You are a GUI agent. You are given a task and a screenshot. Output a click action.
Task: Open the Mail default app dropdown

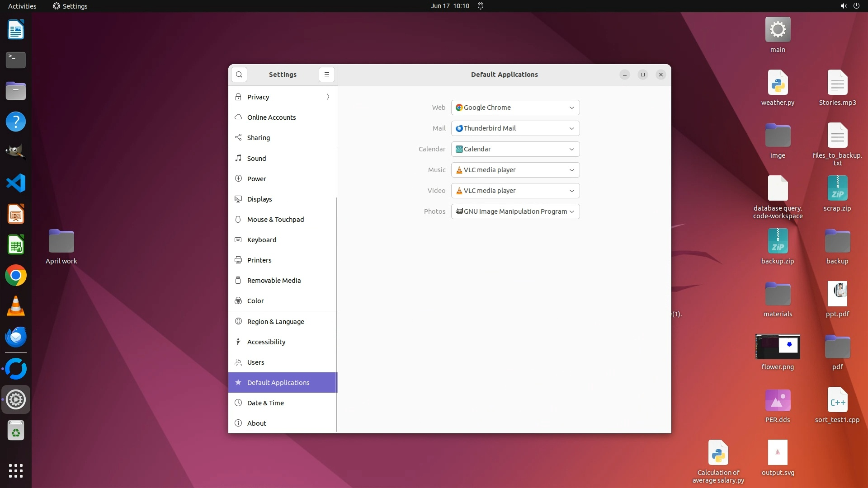515,128
